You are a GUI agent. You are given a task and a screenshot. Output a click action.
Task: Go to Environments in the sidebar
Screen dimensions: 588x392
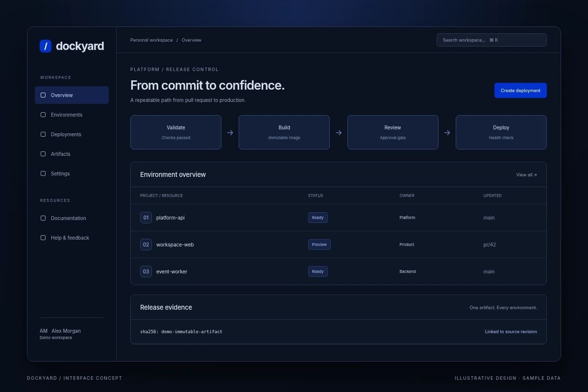click(x=72, y=115)
